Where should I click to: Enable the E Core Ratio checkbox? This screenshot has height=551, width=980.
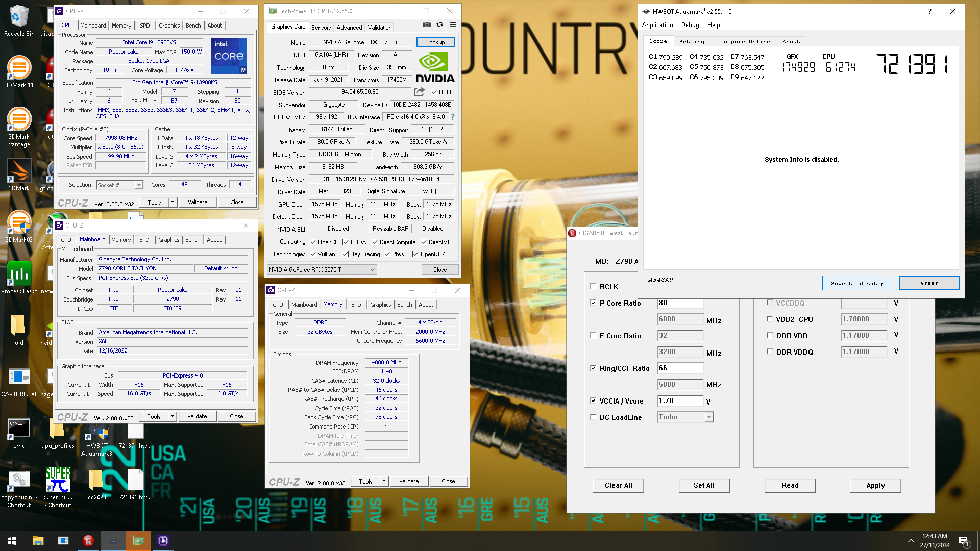point(593,335)
